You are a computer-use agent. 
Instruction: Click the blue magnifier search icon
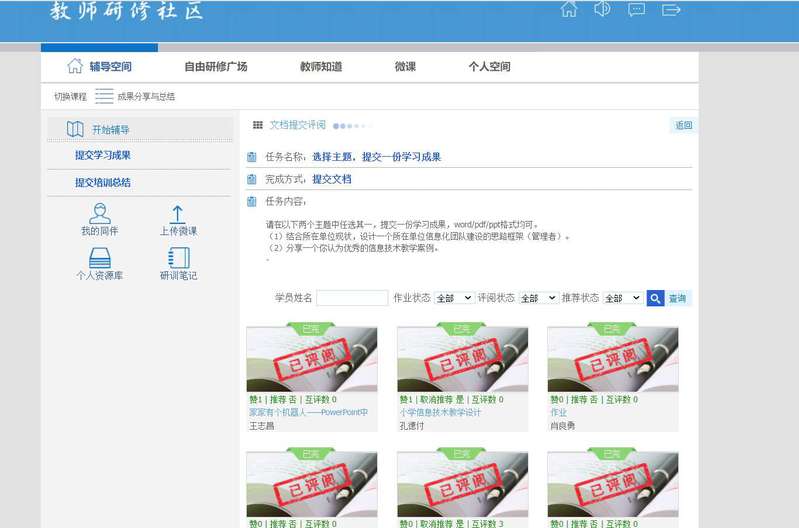(x=655, y=298)
